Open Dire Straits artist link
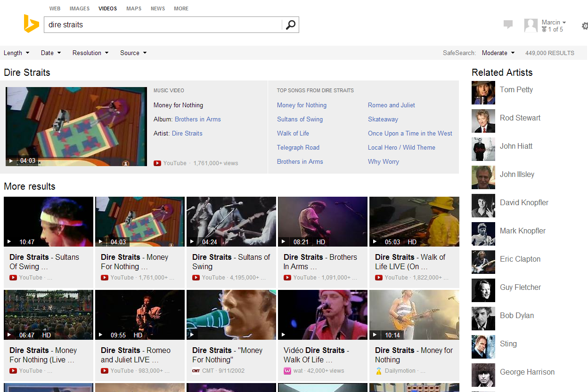 tap(187, 133)
